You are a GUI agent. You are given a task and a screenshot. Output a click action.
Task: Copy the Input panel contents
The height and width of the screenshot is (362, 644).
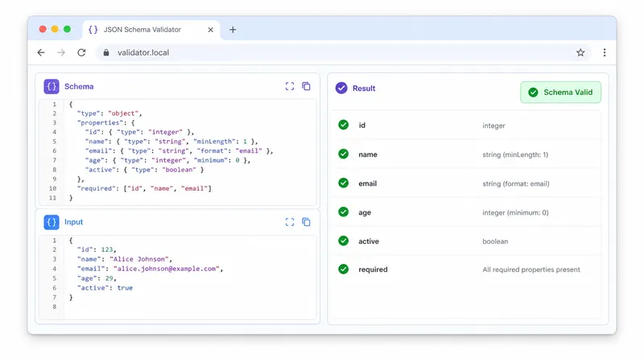pyautogui.click(x=306, y=222)
